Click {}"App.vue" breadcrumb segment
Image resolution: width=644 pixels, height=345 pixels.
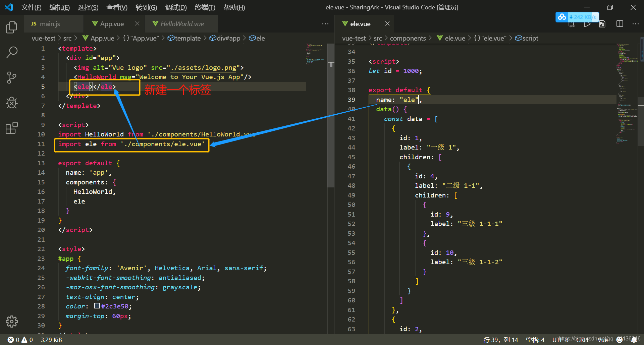pos(141,38)
